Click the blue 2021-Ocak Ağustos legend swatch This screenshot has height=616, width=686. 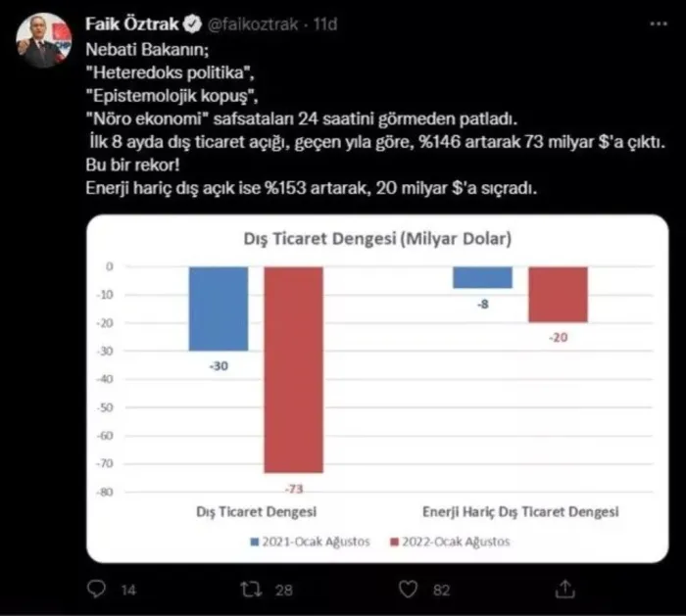click(254, 543)
